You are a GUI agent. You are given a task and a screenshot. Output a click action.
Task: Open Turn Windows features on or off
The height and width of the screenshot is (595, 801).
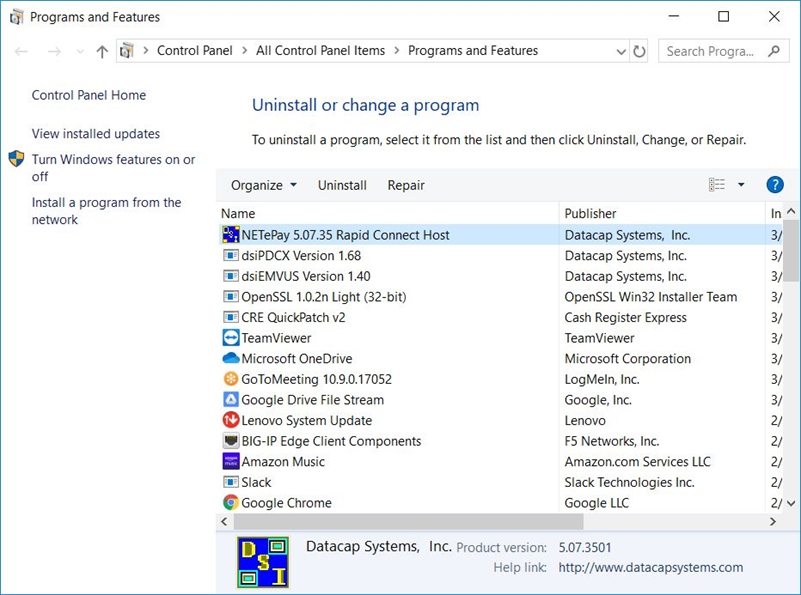[x=113, y=168]
